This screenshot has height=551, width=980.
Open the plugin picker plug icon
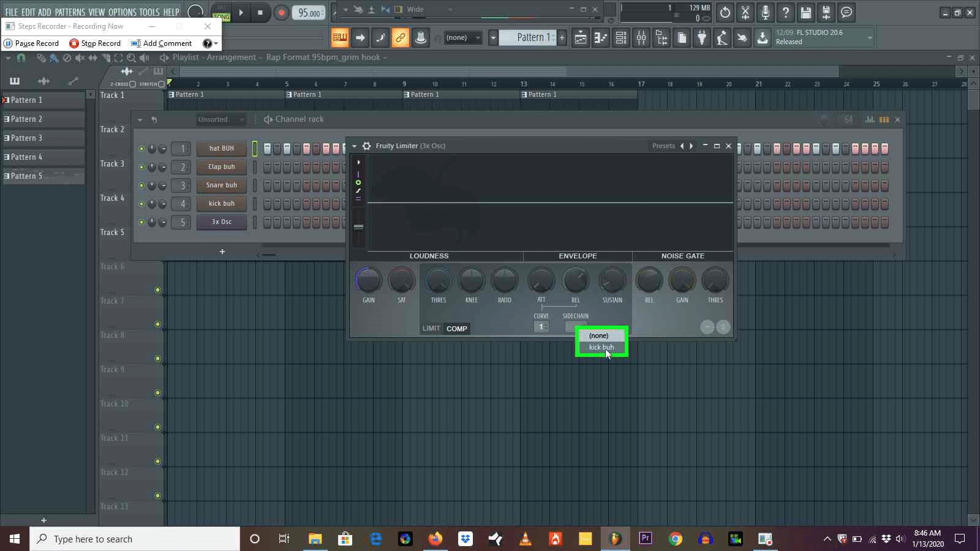point(702,38)
